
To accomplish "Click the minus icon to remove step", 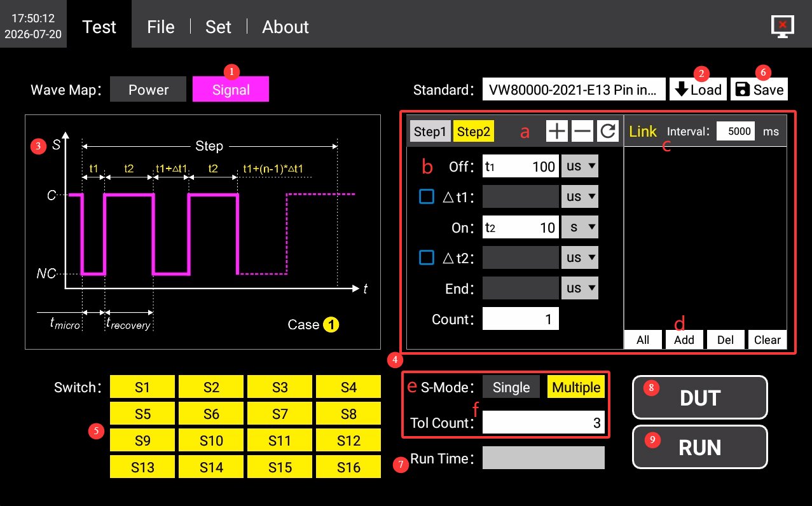I will pyautogui.click(x=582, y=131).
